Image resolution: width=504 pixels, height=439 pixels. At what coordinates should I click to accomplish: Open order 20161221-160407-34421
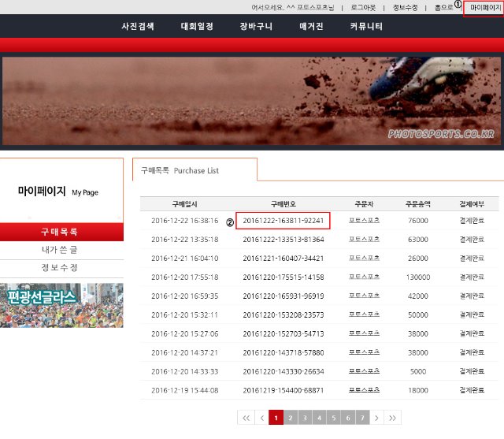pos(283,259)
